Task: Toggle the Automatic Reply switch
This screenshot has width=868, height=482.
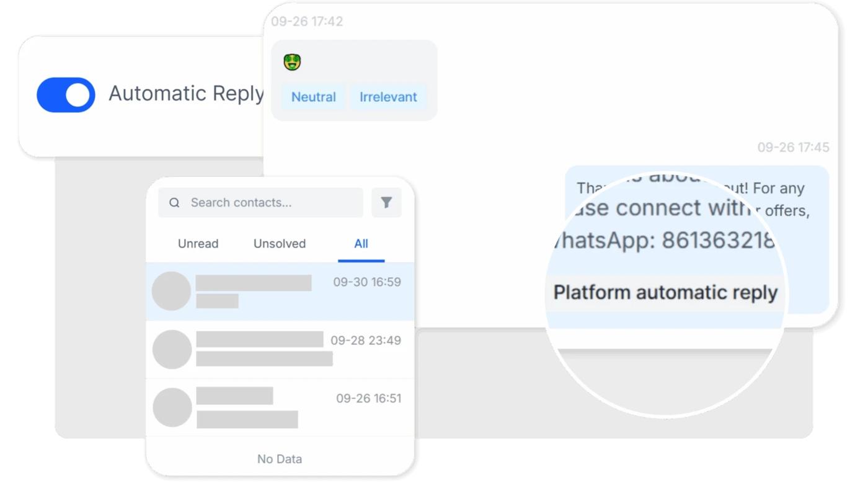Action: pos(66,95)
